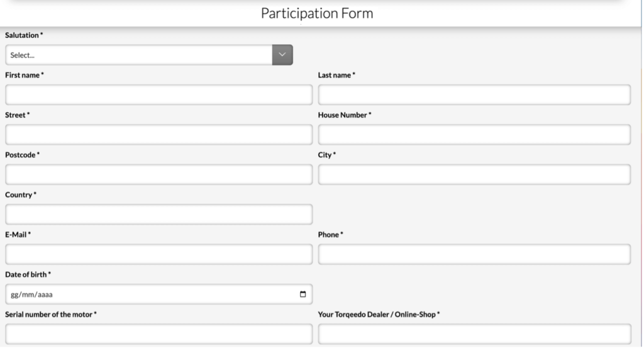
Task: Focus the Serial number of the motor field
Action: 159,334
